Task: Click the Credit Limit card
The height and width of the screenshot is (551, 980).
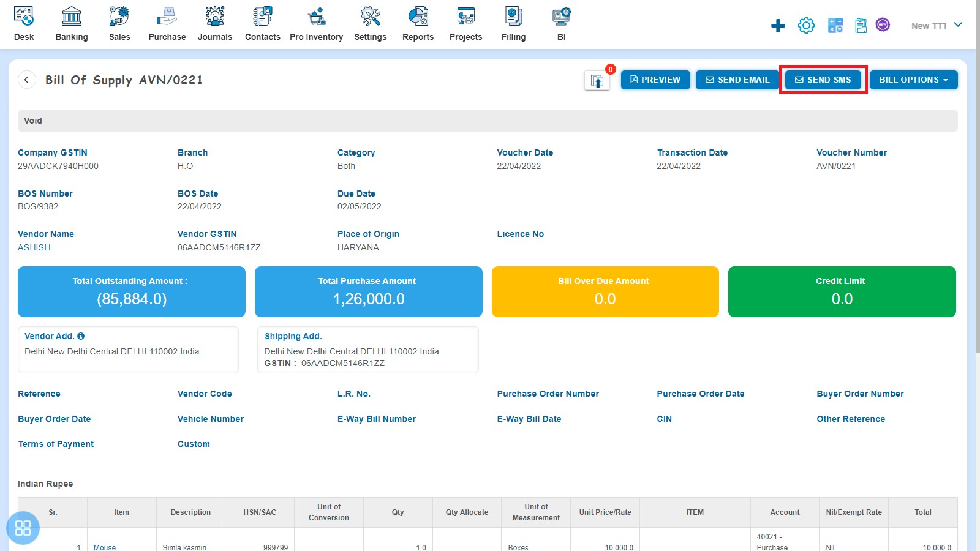Action: pos(842,291)
